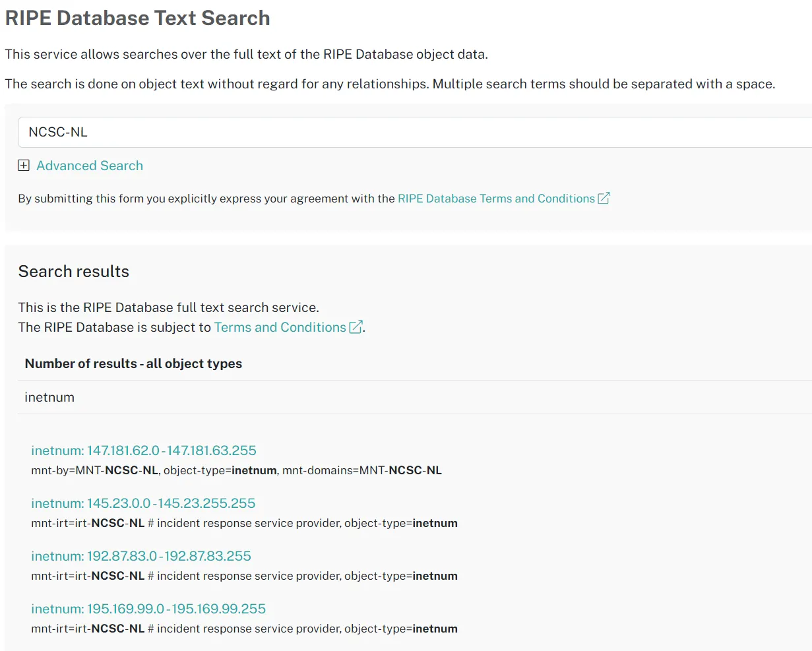Open the Advanced Search link
The width and height of the screenshot is (812, 651).
click(x=90, y=166)
